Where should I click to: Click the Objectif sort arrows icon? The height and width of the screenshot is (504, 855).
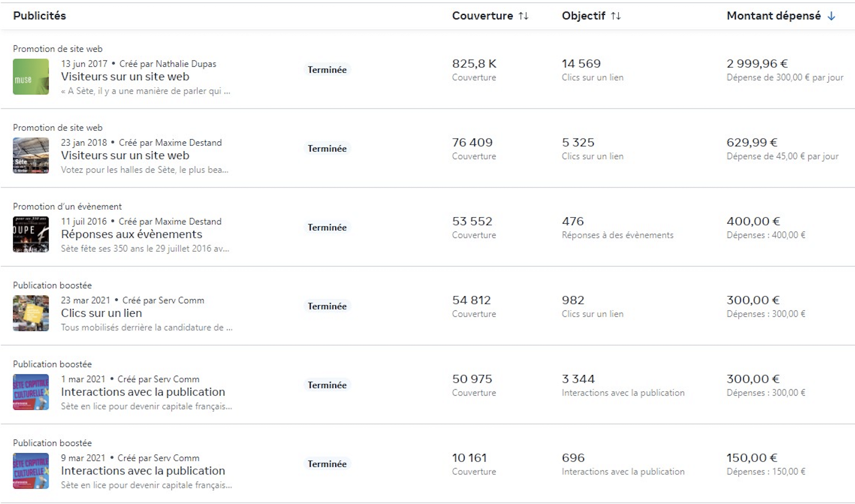[x=616, y=16]
